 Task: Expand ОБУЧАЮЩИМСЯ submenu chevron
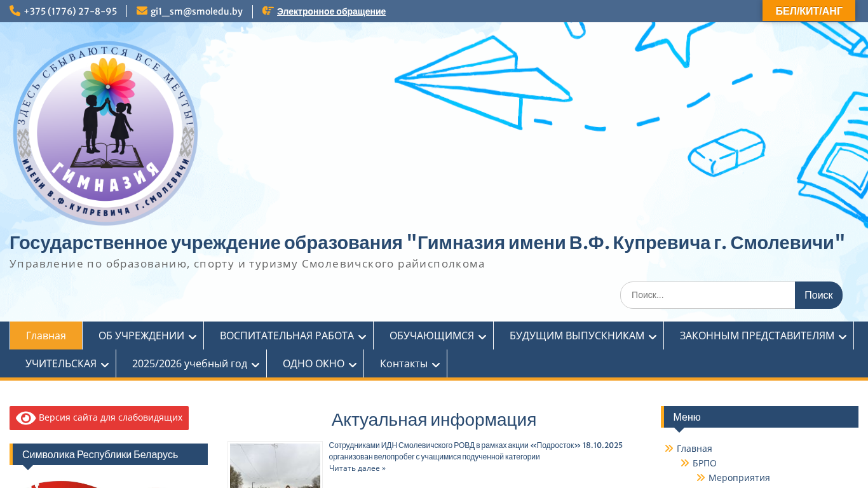(482, 337)
